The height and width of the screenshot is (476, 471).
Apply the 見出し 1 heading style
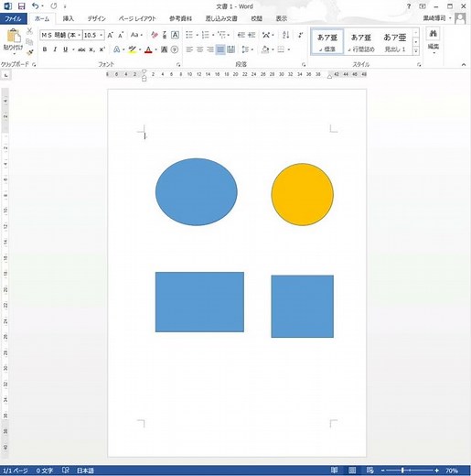click(x=395, y=42)
